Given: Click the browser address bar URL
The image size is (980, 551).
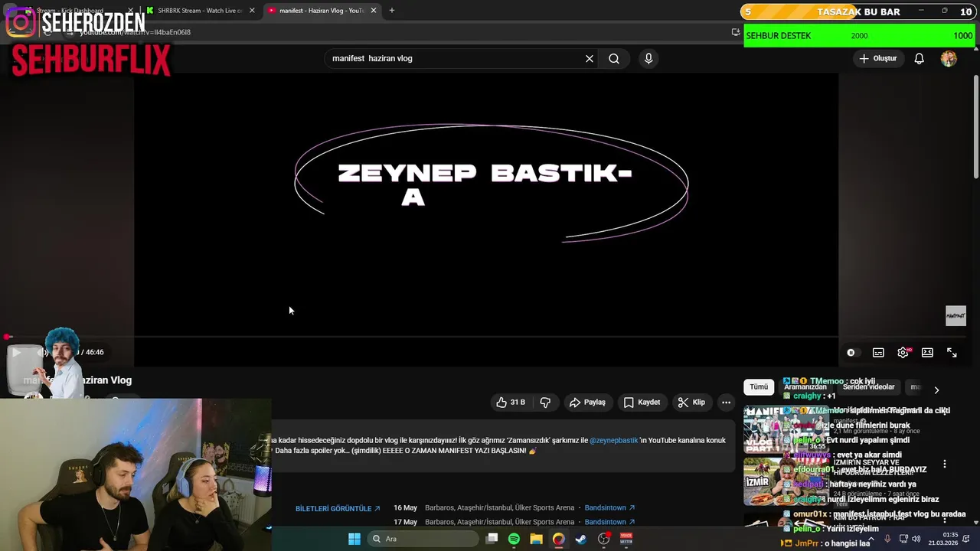Looking at the screenshot, I should pyautogui.click(x=135, y=32).
